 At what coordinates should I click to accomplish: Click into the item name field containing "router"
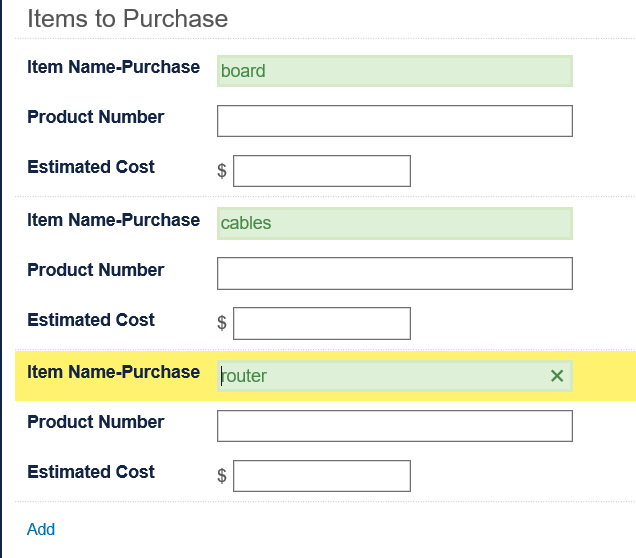pyautogui.click(x=380, y=376)
